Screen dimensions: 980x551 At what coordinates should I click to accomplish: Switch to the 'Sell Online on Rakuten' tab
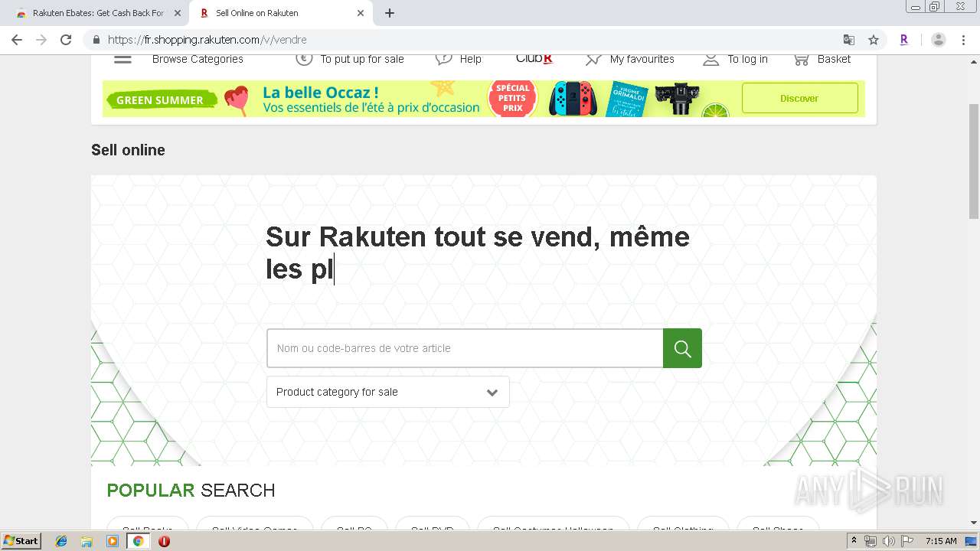[280, 13]
